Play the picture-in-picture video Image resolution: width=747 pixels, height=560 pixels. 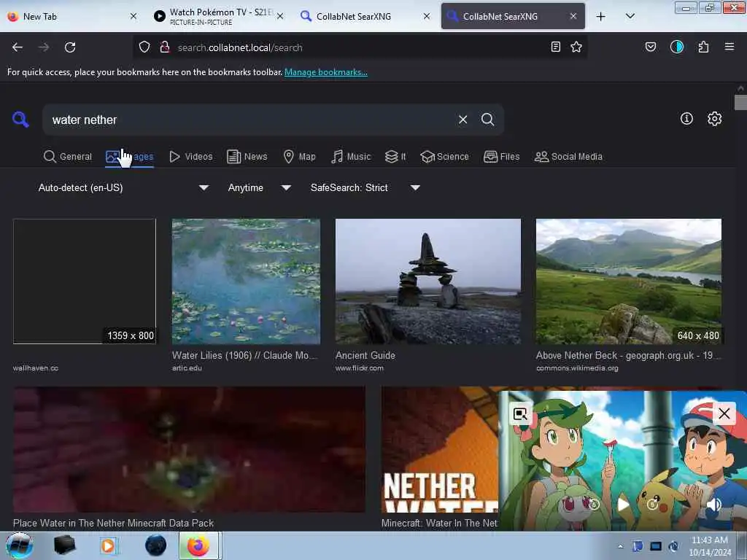point(623,505)
